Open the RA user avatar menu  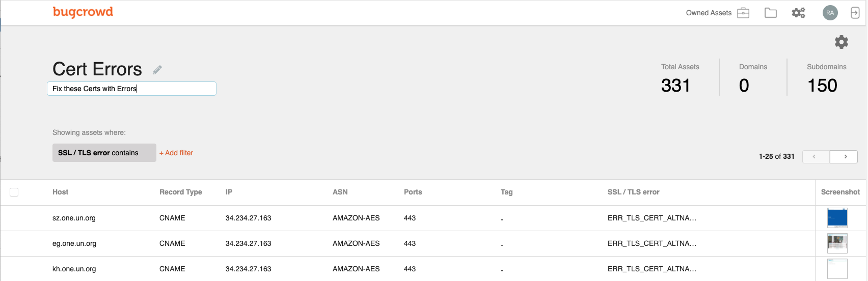830,13
